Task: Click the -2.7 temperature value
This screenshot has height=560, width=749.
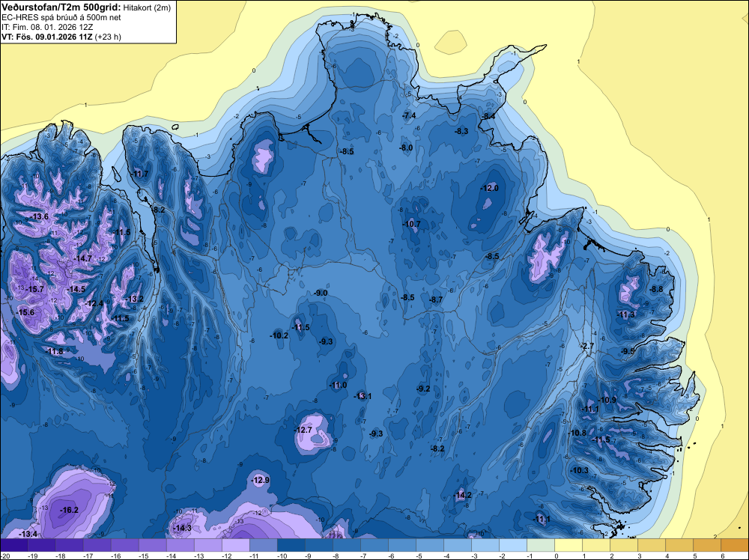Action: (587, 346)
